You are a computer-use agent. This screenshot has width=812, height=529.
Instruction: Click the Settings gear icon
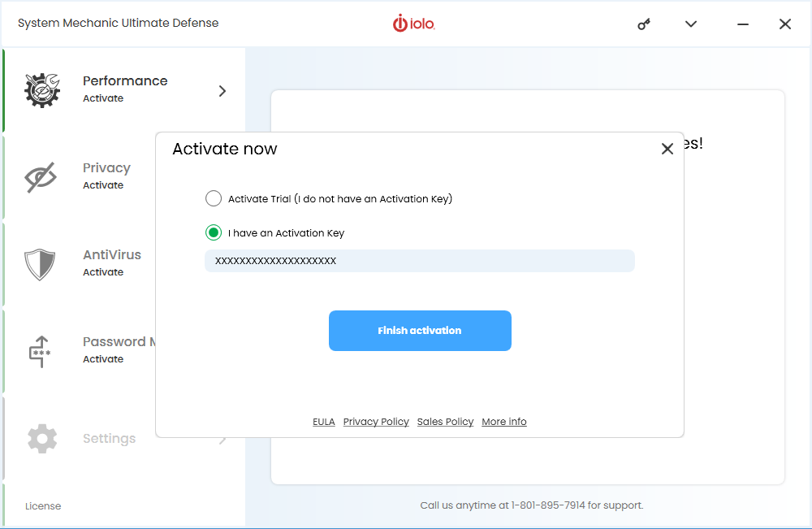coord(42,439)
